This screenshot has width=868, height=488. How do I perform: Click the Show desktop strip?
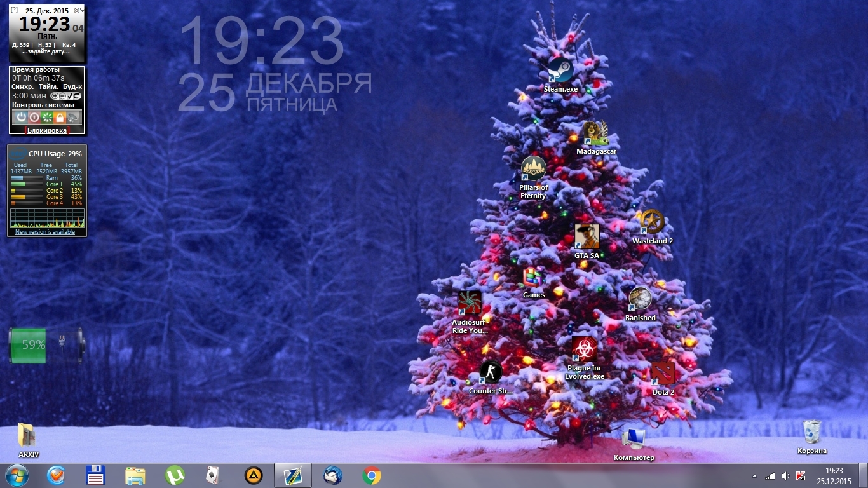click(864, 476)
